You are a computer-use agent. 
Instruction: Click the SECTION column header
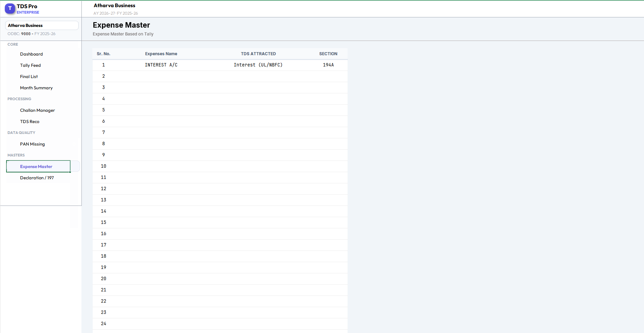[328, 54]
